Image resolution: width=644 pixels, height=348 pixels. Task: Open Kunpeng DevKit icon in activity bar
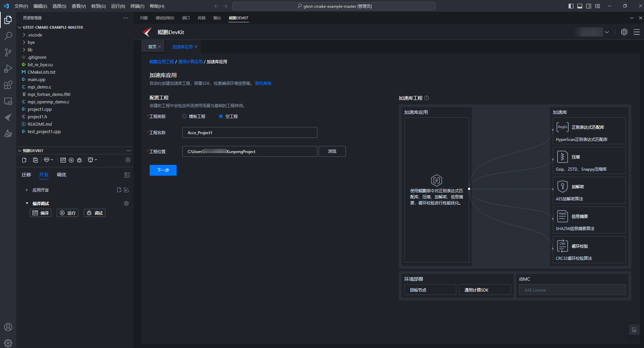tap(8, 117)
